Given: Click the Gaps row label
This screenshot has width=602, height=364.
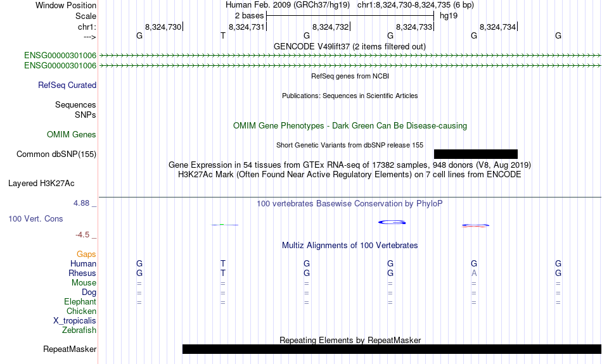Looking at the screenshot, I should (x=86, y=254).
